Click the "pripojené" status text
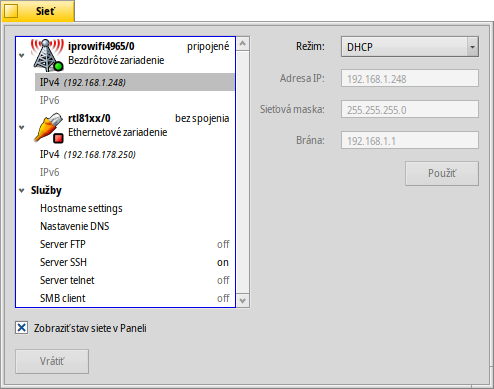494x389 pixels. pos(208,47)
